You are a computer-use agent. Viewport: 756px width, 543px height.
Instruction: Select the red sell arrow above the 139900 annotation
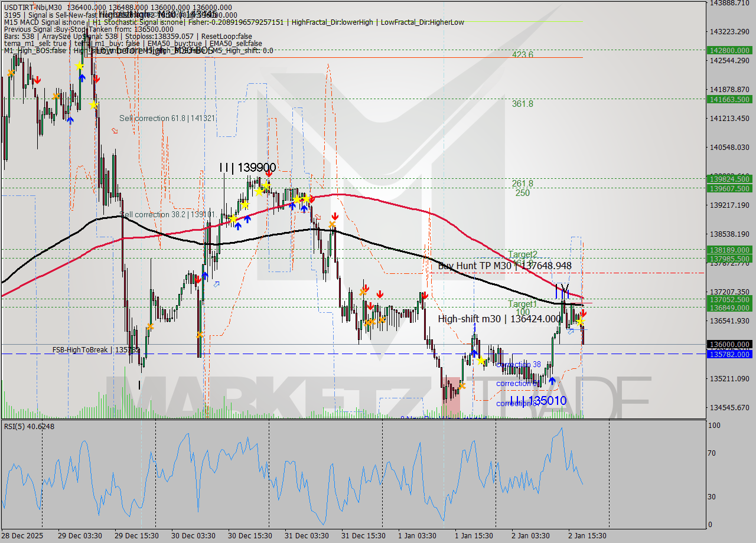coord(269,173)
